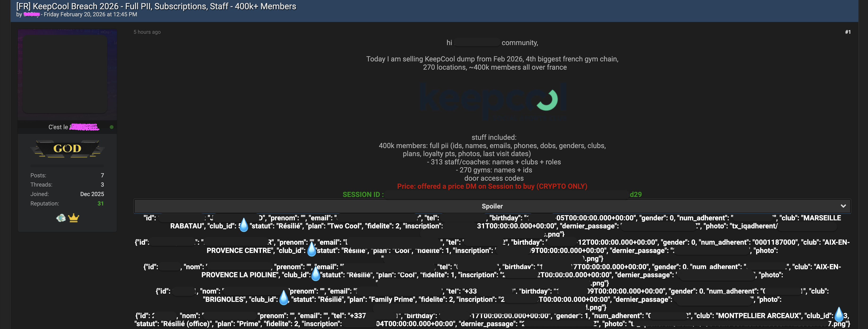
Task: Open the poster's avatar image
Action: point(65,74)
